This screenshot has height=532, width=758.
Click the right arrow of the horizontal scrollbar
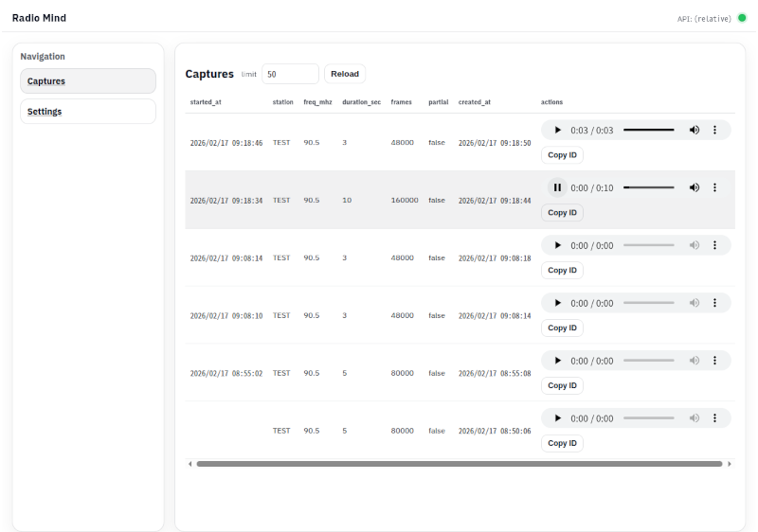(x=730, y=464)
